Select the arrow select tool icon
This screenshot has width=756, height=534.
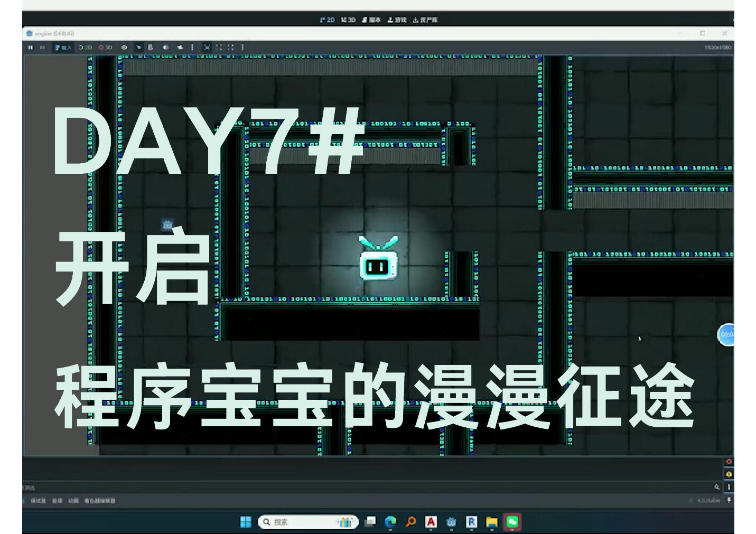click(x=138, y=48)
